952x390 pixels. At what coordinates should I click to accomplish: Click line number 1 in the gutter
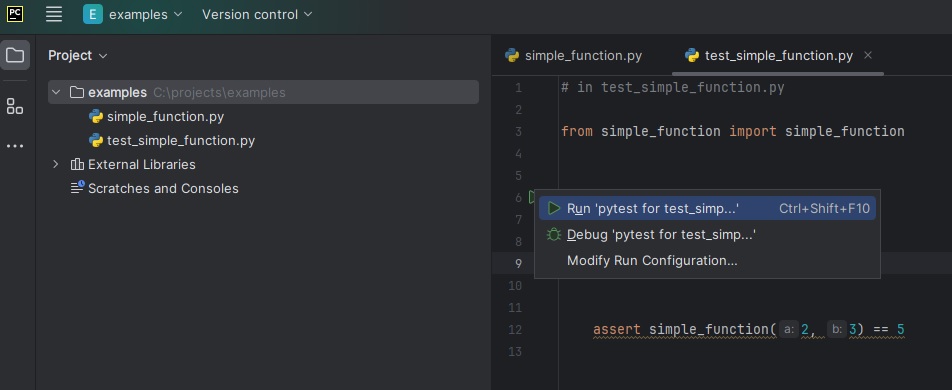click(x=518, y=88)
